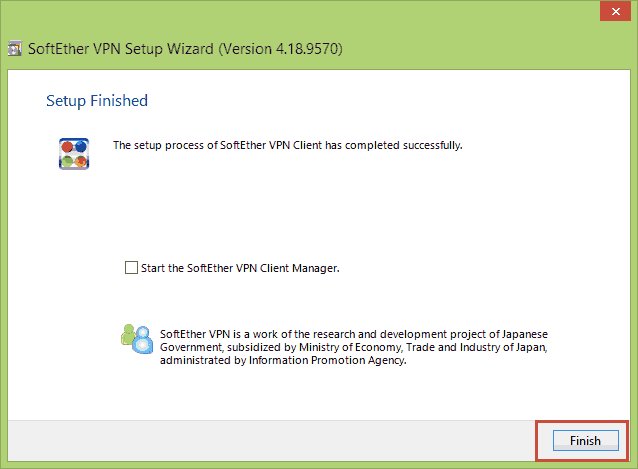Toggle via the 'Start the SoftEther VPN Client Manager' label
This screenshot has width=638, height=469.
click(x=240, y=268)
